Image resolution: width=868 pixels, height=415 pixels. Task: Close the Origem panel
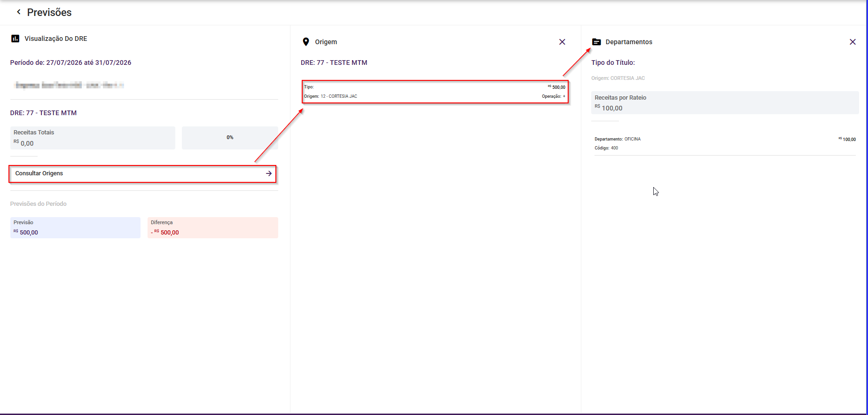562,42
